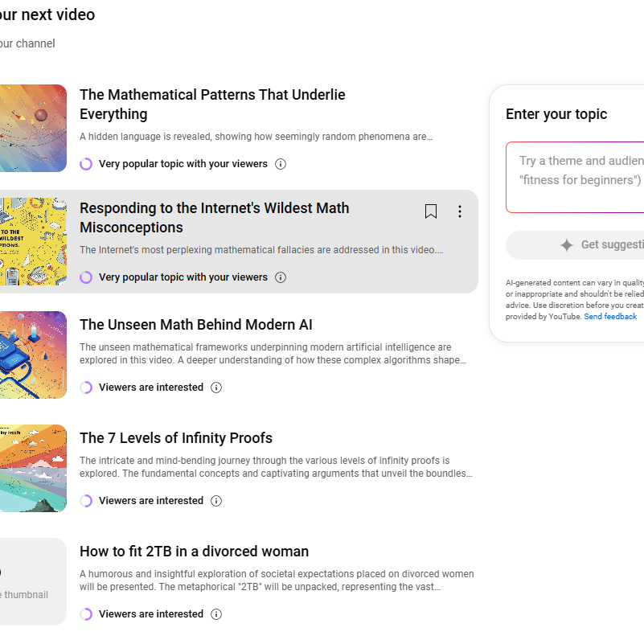
Task: Click the Send feedback link
Action: tap(610, 316)
